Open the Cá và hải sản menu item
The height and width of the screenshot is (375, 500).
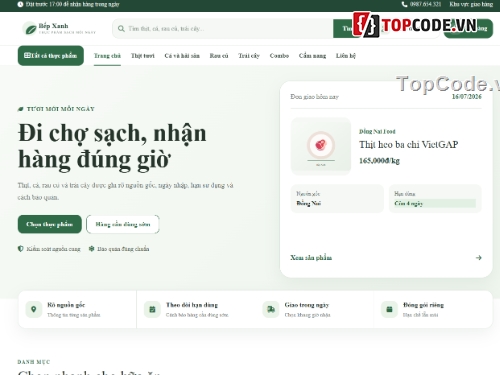tap(182, 56)
